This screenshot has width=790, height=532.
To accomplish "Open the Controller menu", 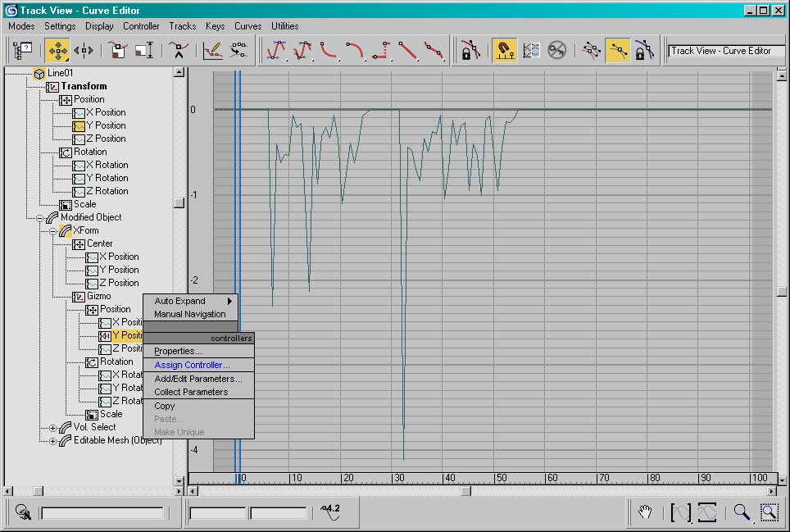I will pos(141,26).
